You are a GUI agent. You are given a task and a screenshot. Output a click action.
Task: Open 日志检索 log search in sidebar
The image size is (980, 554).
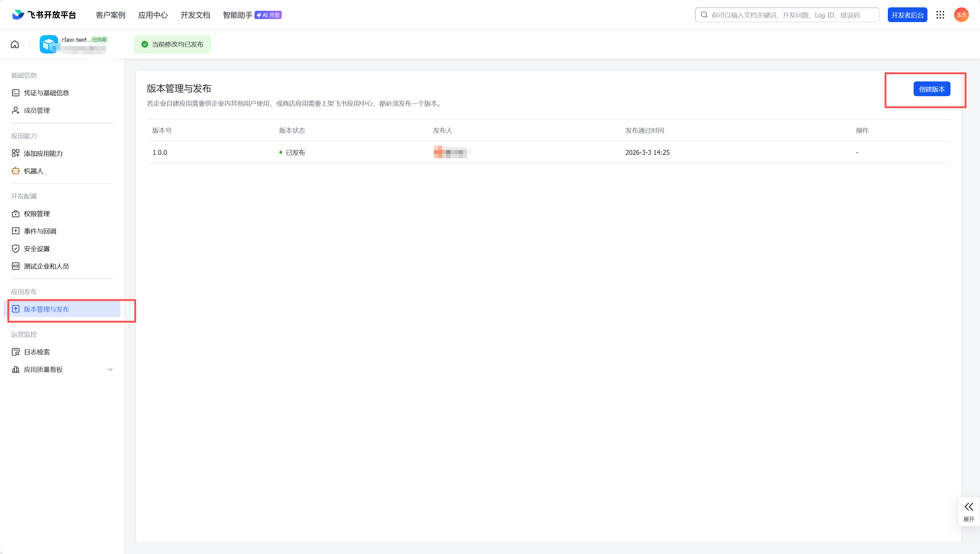click(x=37, y=352)
